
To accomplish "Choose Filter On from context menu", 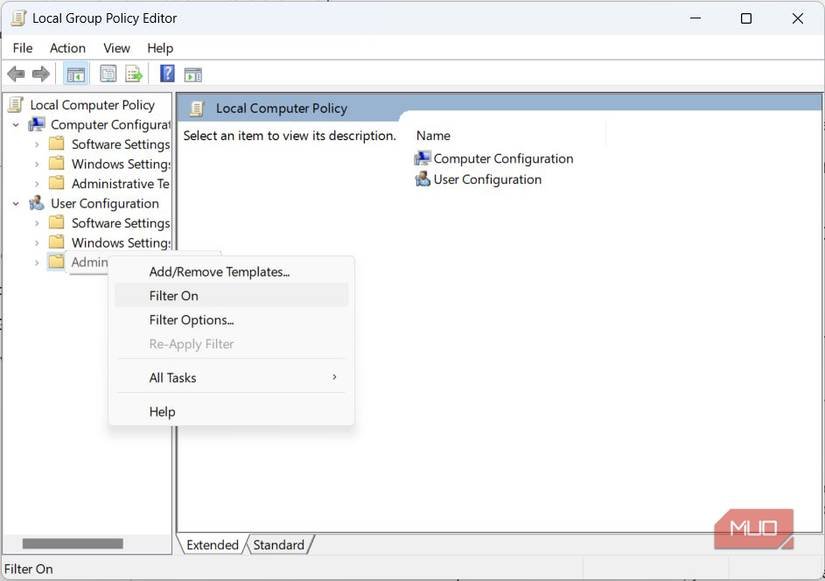I will tap(174, 296).
